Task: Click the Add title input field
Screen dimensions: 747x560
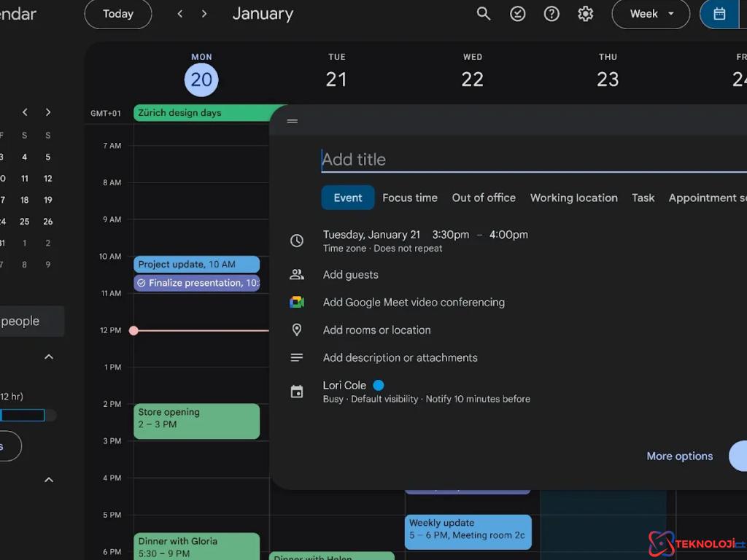Action: pyautogui.click(x=533, y=160)
